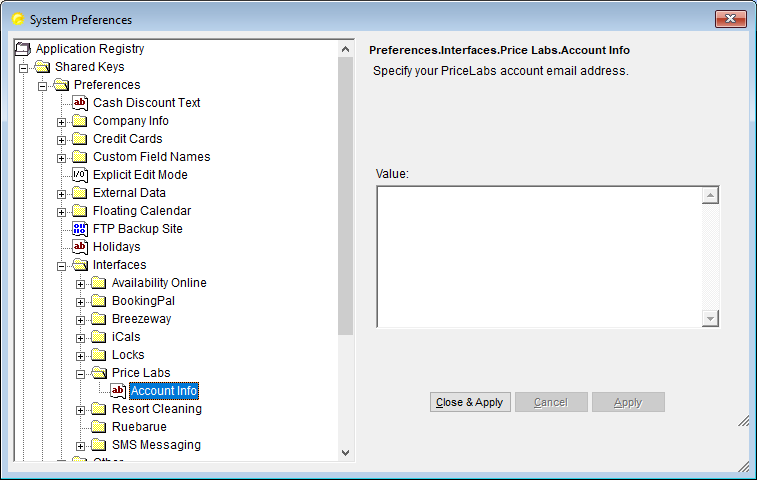The height and width of the screenshot is (480, 757).
Task: Click the Cash Discount Text ab icon
Action: (x=80, y=103)
